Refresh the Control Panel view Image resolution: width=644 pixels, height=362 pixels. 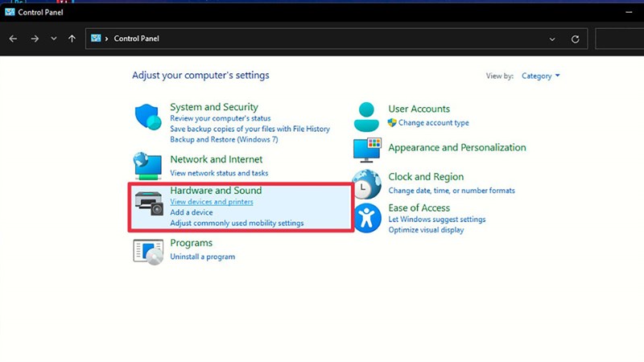click(x=575, y=39)
